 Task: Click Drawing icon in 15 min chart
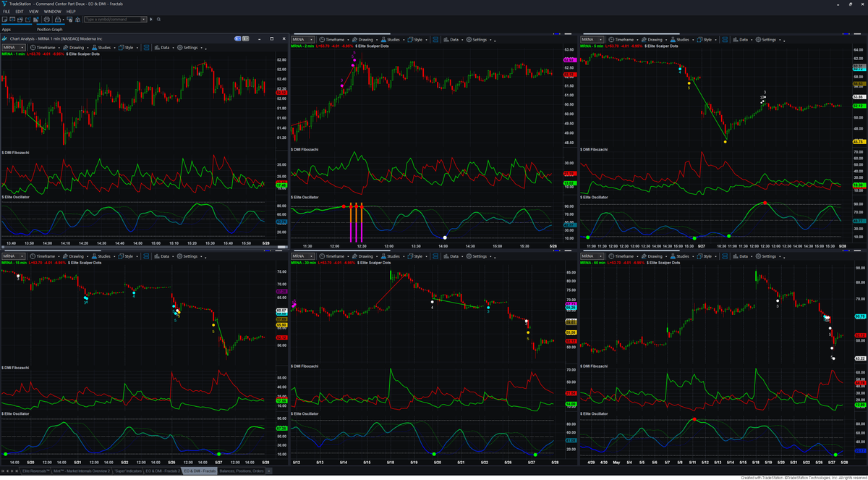tap(64, 256)
